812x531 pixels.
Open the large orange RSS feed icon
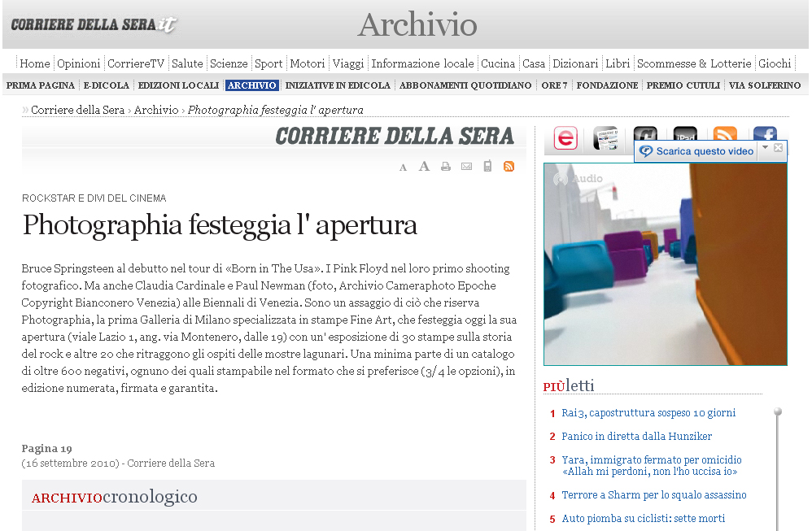725,133
